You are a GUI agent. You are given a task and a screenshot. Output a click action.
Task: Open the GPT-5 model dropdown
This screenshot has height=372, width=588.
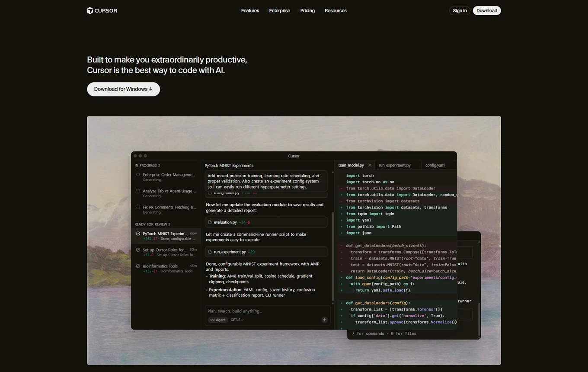click(x=237, y=320)
